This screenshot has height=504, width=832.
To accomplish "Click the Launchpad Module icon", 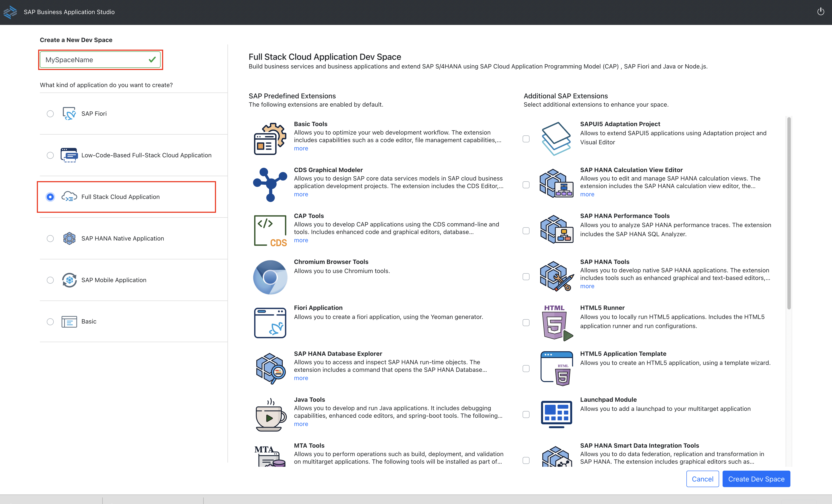I will pyautogui.click(x=556, y=415).
